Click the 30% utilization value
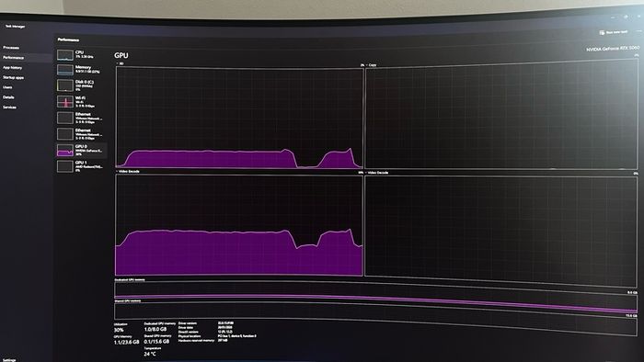Screen dimensions: 644x362 (119, 330)
